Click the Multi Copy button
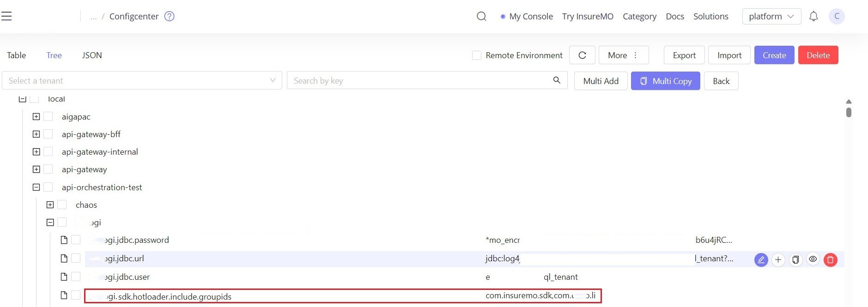This screenshot has height=307, width=868. pos(666,81)
